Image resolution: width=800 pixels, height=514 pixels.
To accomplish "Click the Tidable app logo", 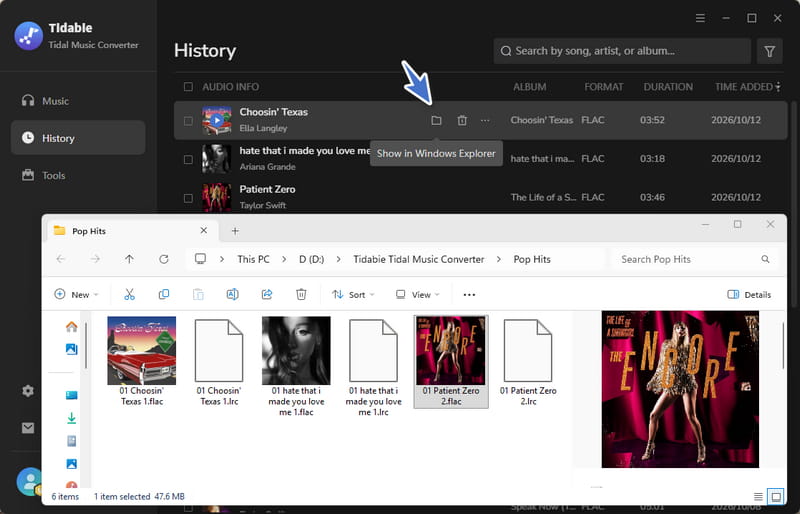I will click(x=29, y=36).
